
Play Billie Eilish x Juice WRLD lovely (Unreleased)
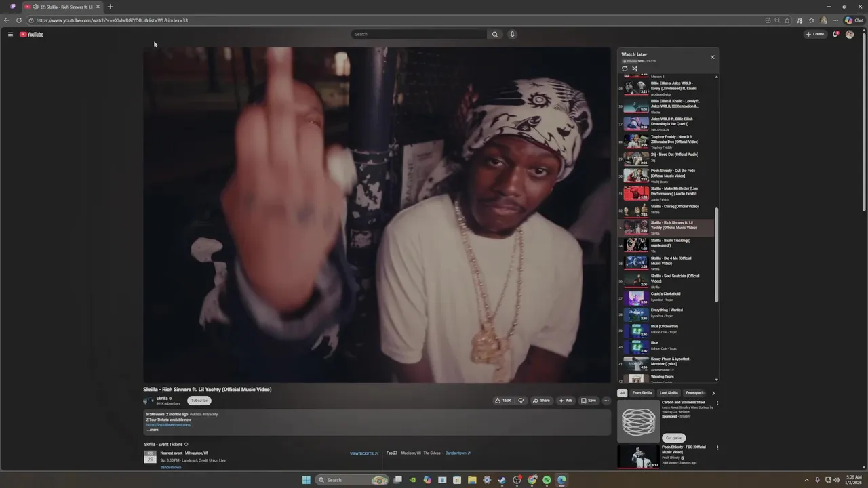668,88
